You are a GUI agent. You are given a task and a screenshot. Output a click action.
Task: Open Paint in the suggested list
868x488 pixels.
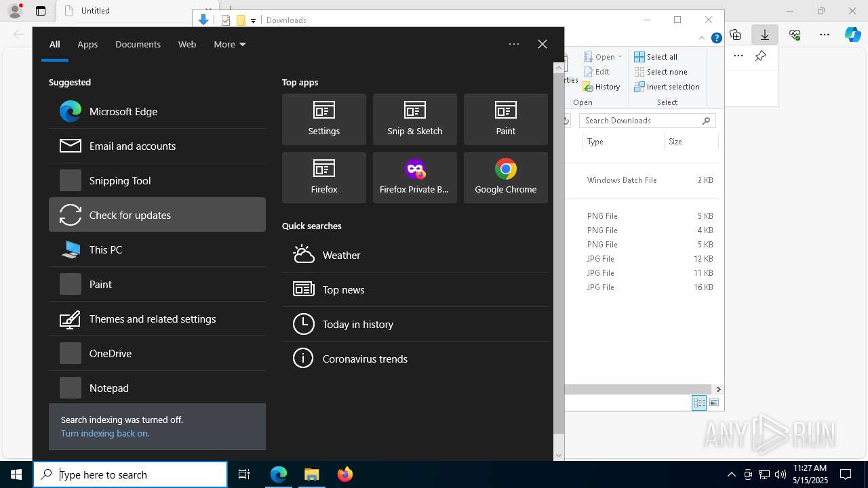[x=157, y=284]
